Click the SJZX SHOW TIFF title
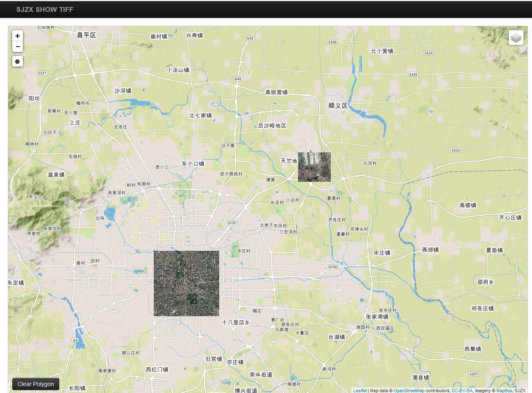Viewport: 532px width, 393px height. (45, 9)
